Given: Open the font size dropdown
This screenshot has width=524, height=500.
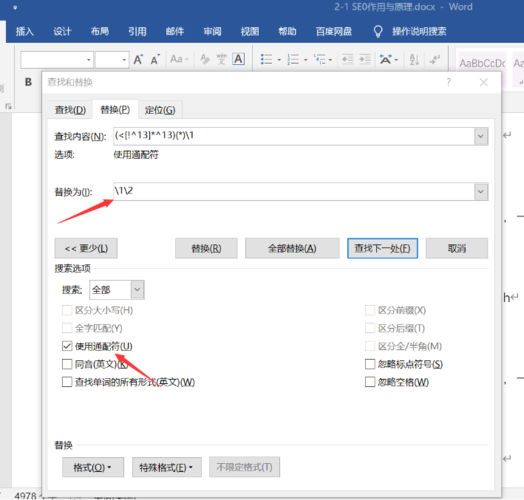Looking at the screenshot, I should coord(124,60).
